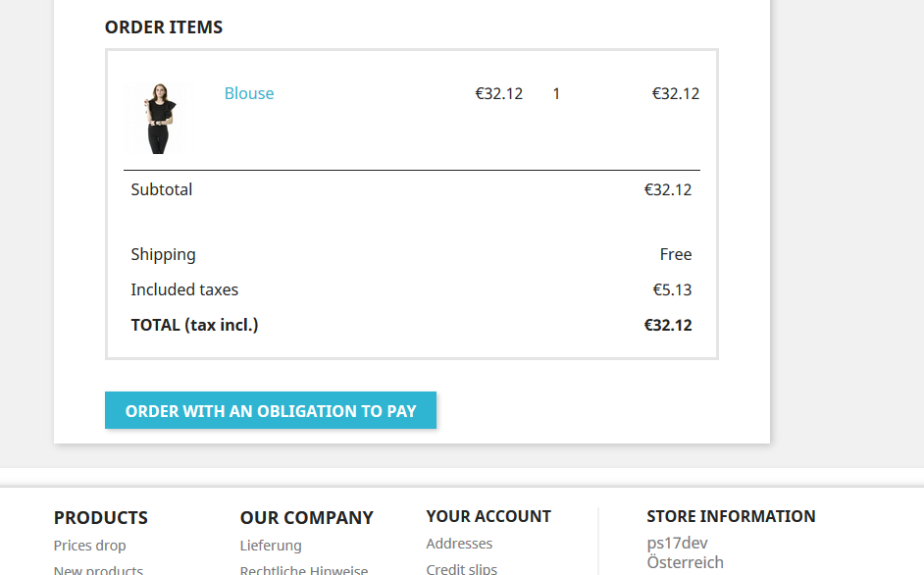Open Addresses under Your Account
Screen dimensions: 924x575
(x=459, y=544)
